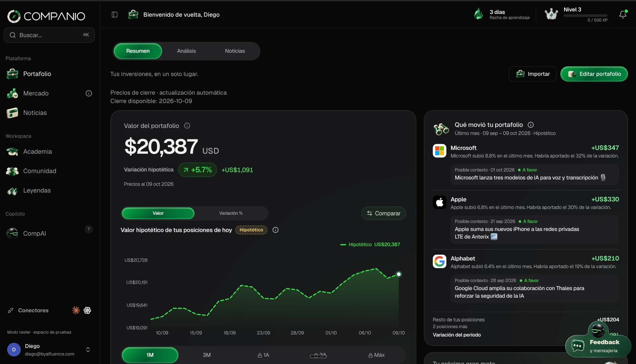Open the Resumen tab
Image resolution: width=636 pixels, height=364 pixels.
point(138,51)
